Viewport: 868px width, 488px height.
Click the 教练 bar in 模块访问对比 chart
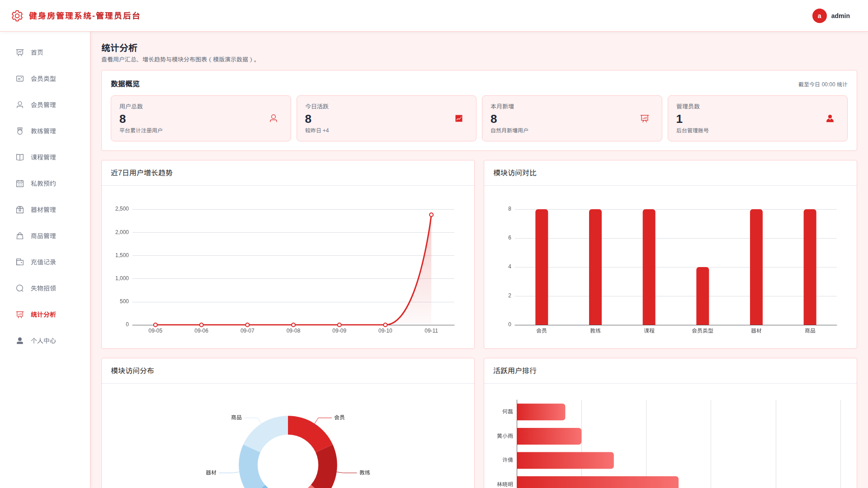[595, 267]
